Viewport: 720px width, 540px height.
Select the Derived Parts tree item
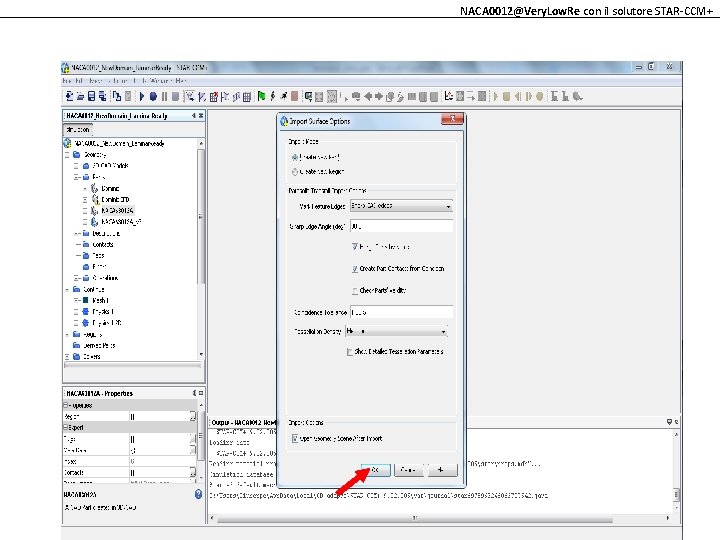[99, 345]
